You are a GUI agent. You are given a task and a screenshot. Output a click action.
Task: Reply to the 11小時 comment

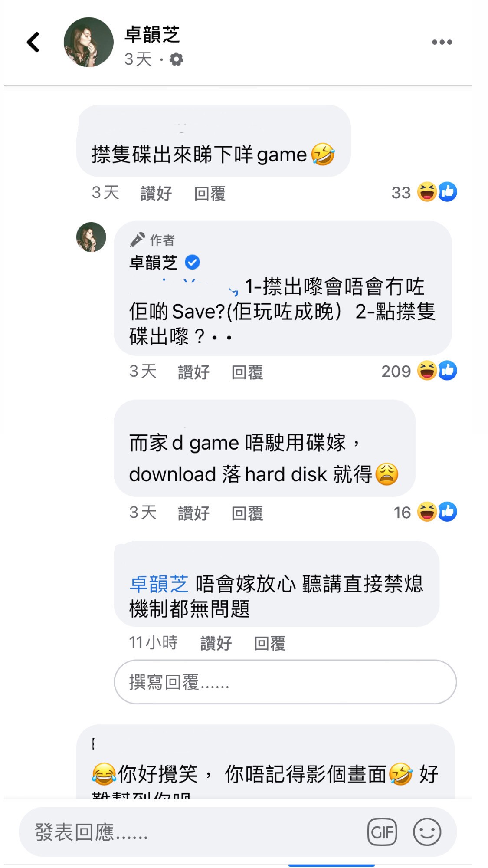point(270,643)
